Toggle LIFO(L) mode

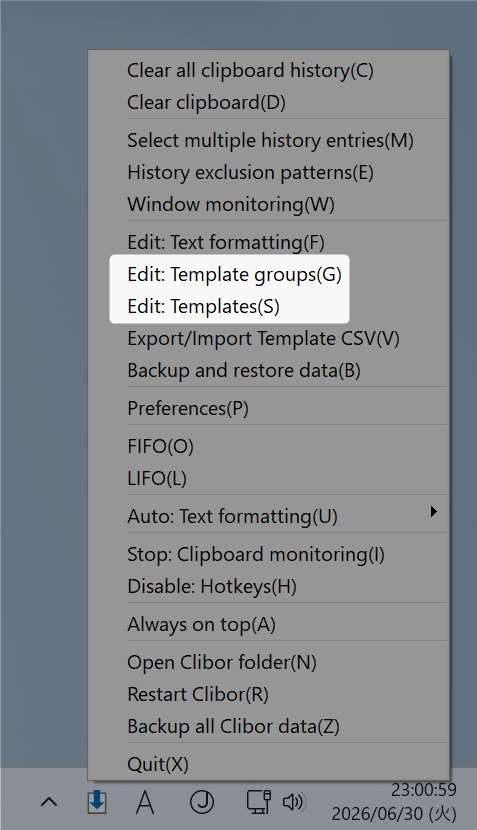coord(268,478)
